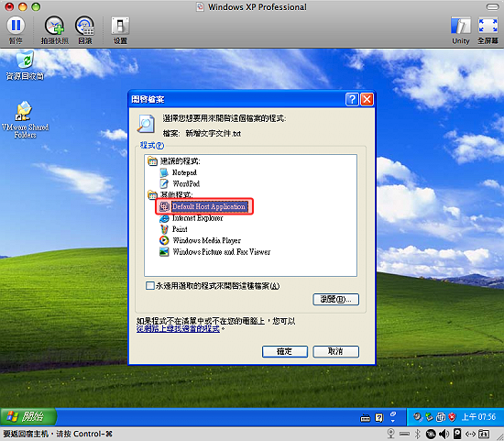
Task: Click the keyboard language bar icon
Action: tap(365, 418)
